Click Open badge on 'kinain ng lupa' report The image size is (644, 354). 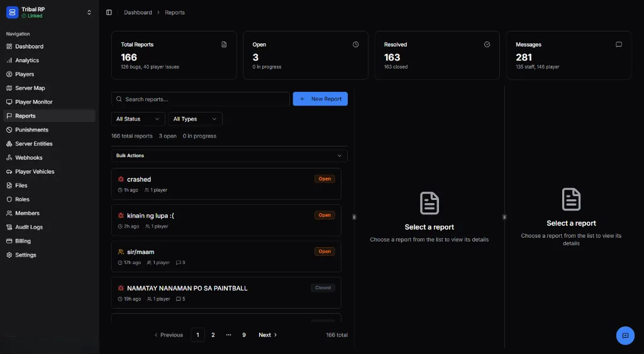pyautogui.click(x=325, y=215)
